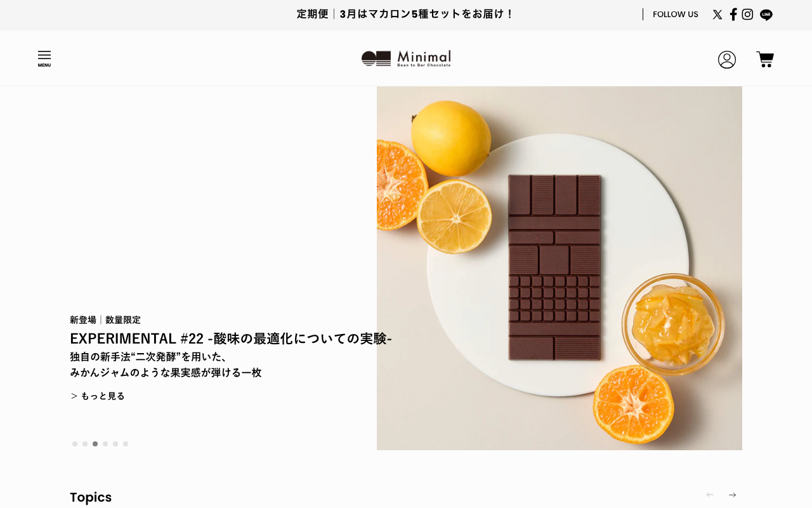Open the hamburger MENU icon

[x=44, y=59]
